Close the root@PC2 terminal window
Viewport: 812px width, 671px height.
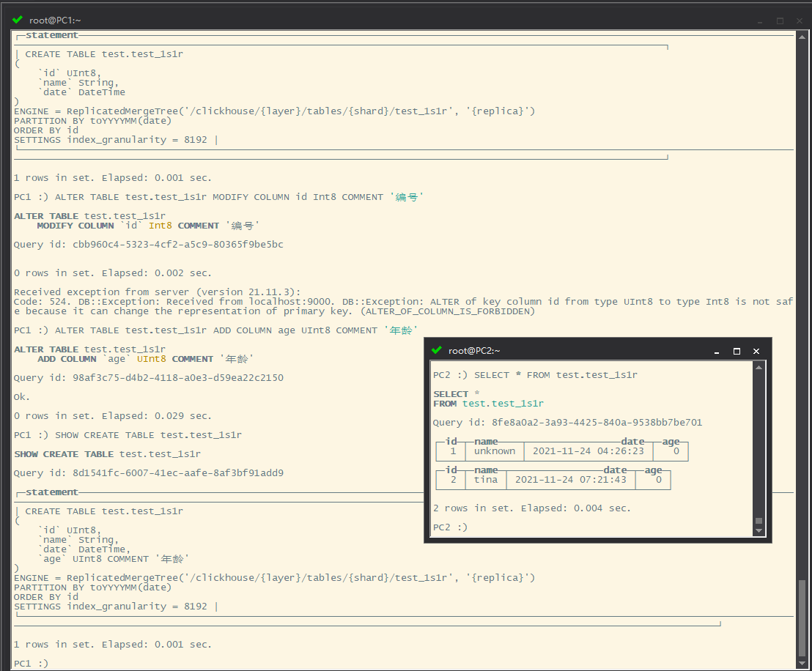756,351
